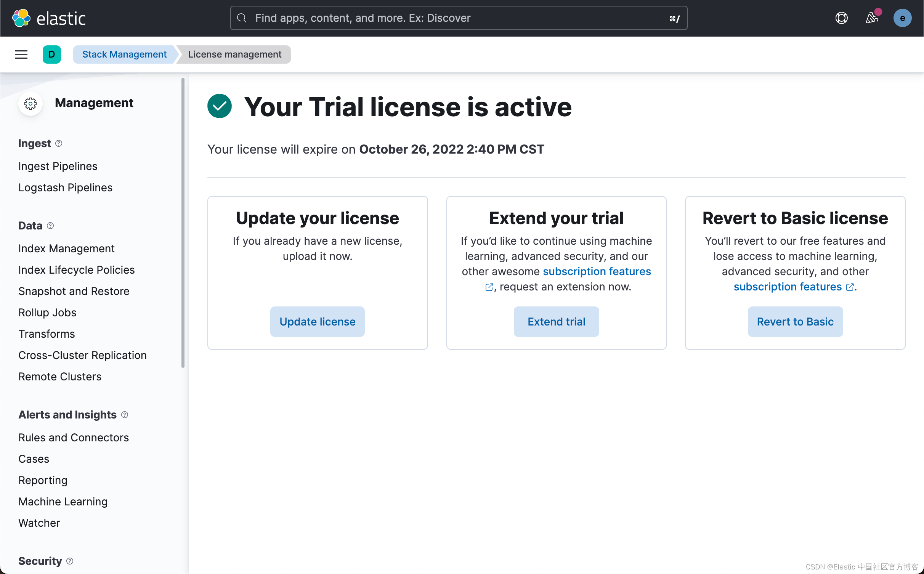Click the Snapshot and Restore tree item
The image size is (924, 574).
coord(74,291)
